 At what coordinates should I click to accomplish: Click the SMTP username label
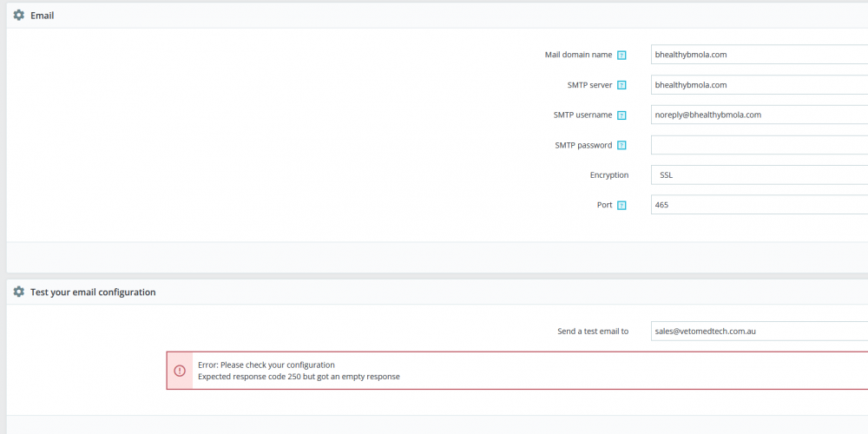tap(583, 115)
